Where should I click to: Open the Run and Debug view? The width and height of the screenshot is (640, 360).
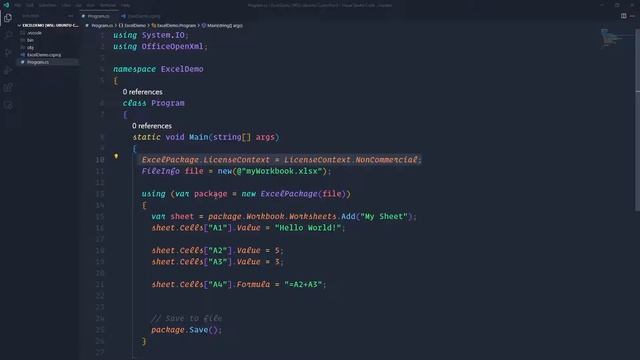point(8,70)
